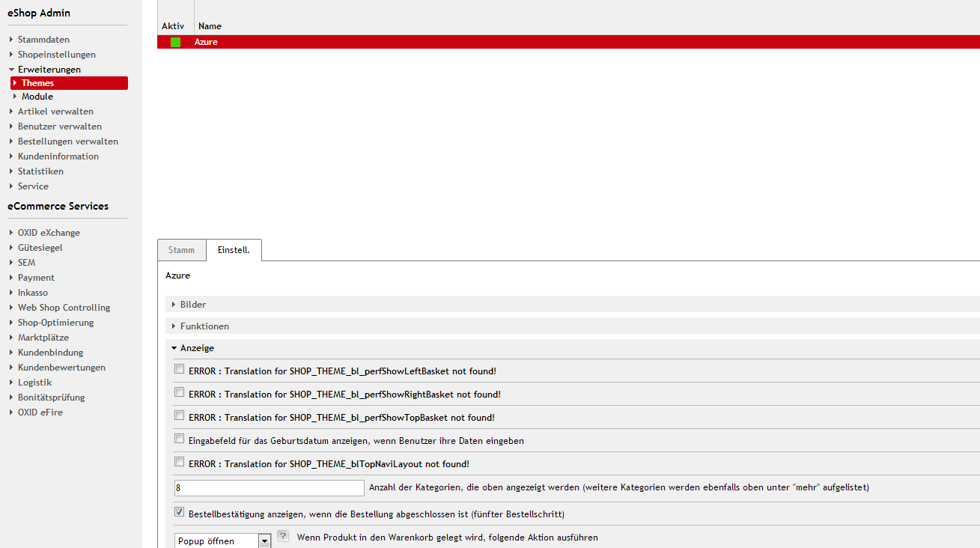The image size is (980, 548).
Task: Expand the Funktionen section
Action: 204,326
